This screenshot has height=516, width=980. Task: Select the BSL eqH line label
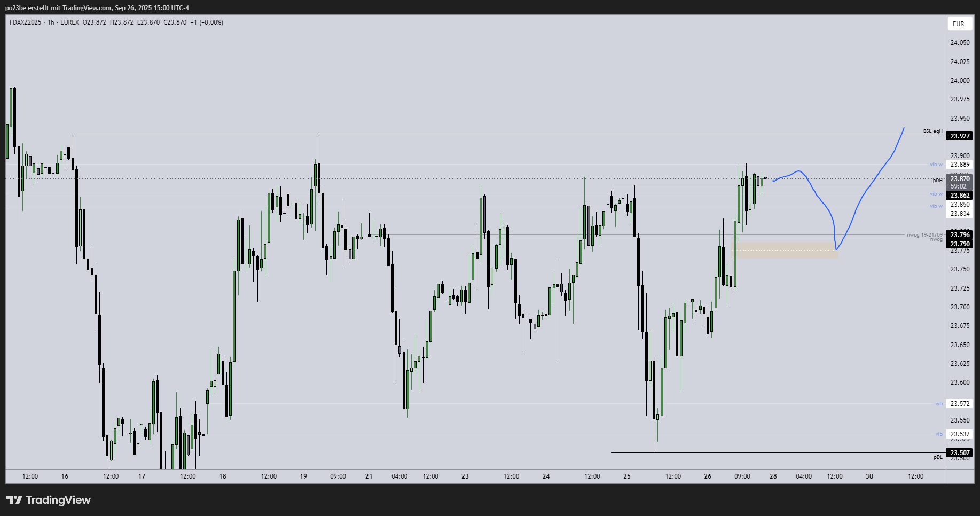[x=932, y=131]
